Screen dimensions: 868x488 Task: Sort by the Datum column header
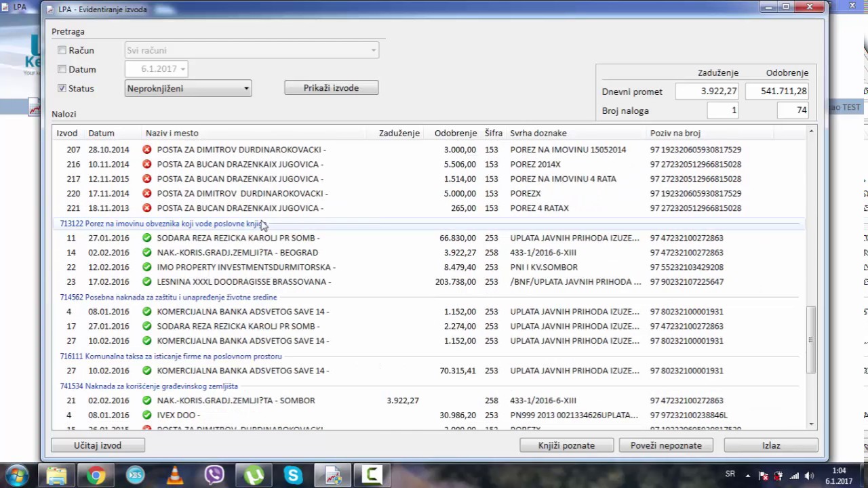coord(101,134)
